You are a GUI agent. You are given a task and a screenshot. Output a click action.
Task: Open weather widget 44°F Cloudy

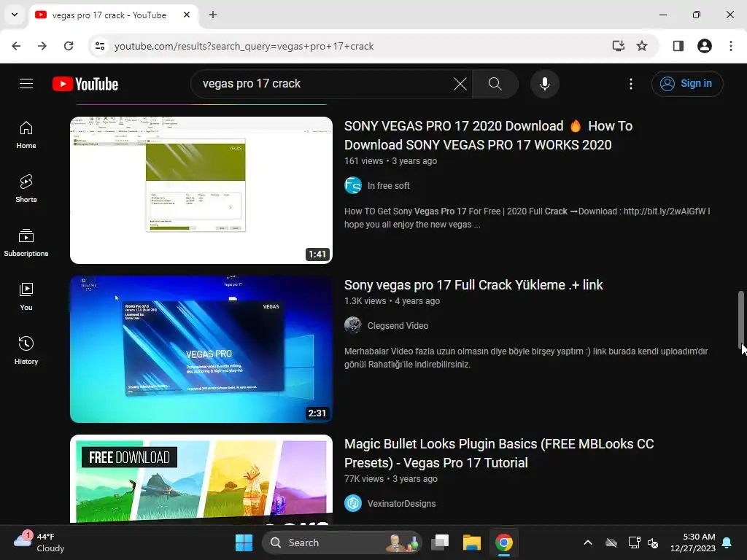click(39, 542)
